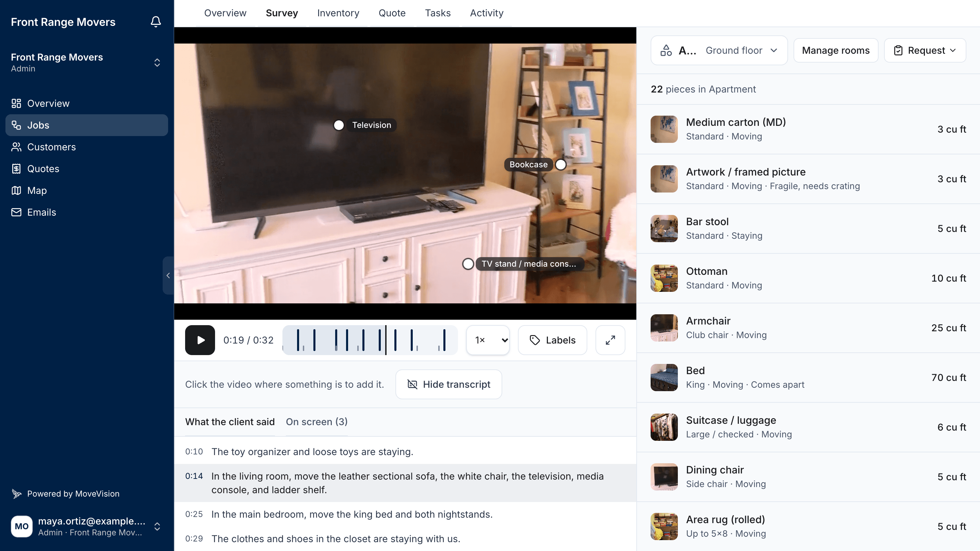Expand the Front Range Movers organization switcher
Viewport: 980px width, 551px height.
click(87, 62)
